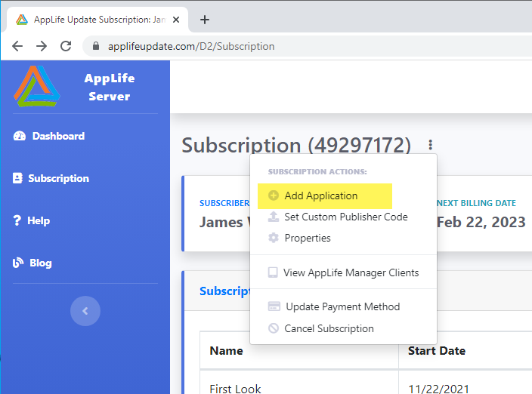The height and width of the screenshot is (394, 532).
Task: Select the AppLife Update Subscription browser tab
Action: (98, 20)
